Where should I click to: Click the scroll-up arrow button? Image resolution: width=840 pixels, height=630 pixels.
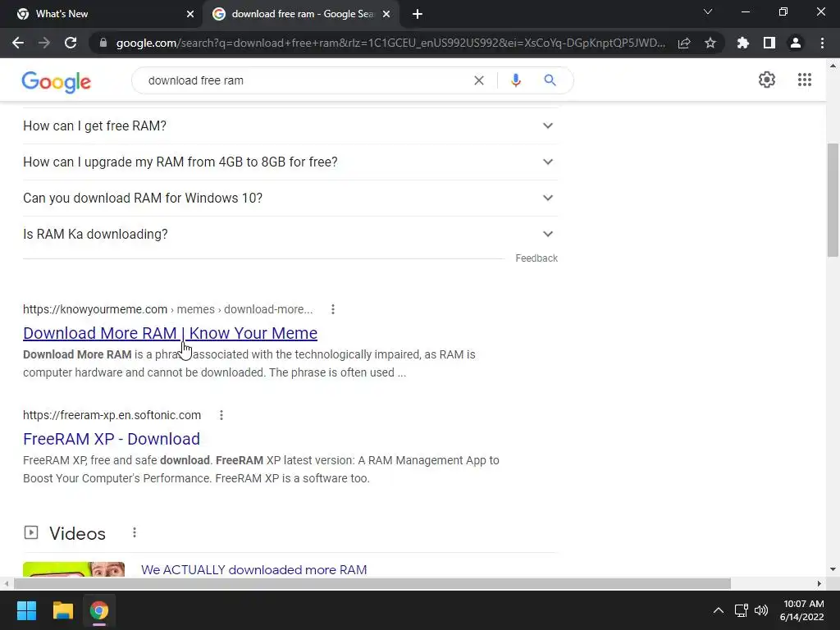[832, 66]
